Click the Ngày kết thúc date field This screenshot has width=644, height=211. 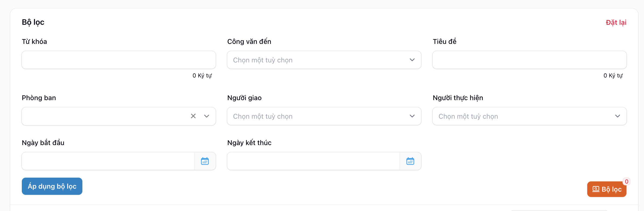[313, 161]
